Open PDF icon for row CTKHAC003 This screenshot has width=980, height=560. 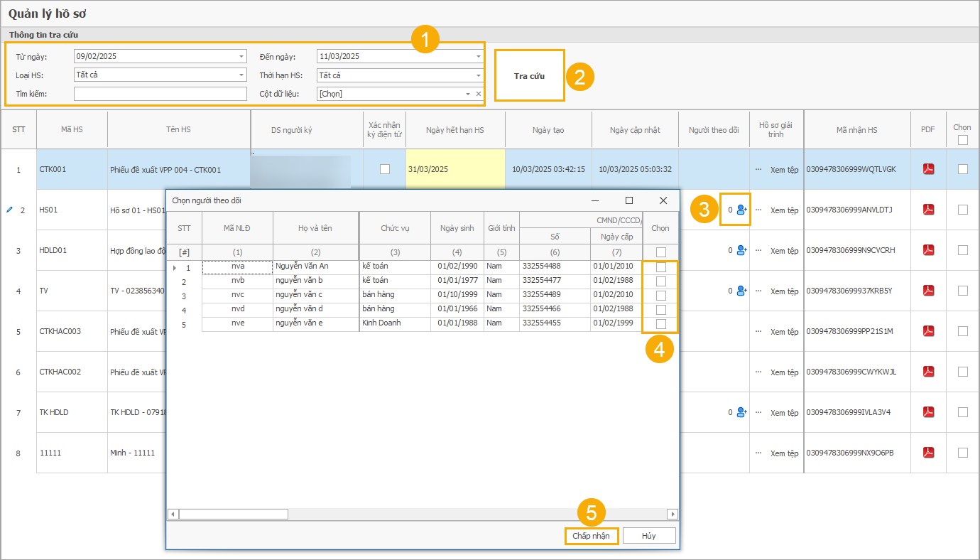pyautogui.click(x=927, y=331)
